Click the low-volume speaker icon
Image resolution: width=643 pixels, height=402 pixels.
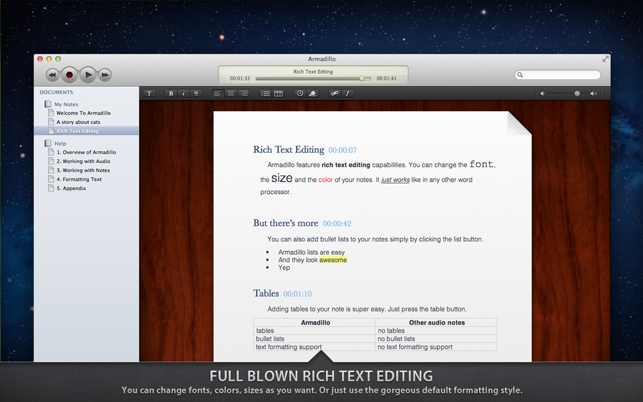(x=543, y=94)
